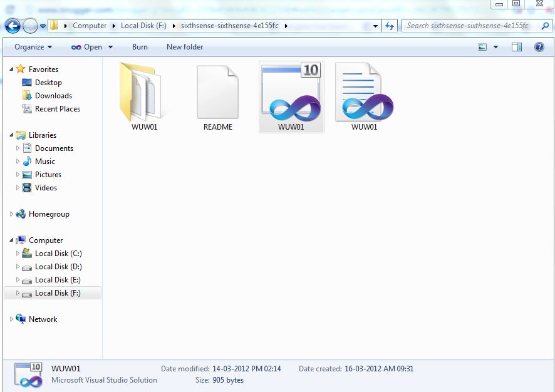Open the dropdown arrow beside Open
Viewport: 555px width, 392px height.
110,47
